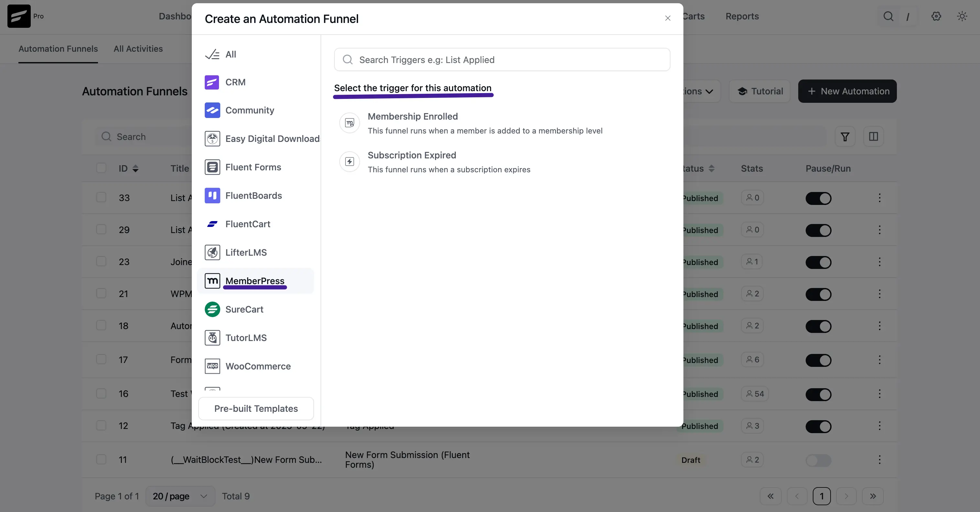Viewport: 980px width, 512px height.
Task: Click the FluentCart icon
Action: point(212,224)
